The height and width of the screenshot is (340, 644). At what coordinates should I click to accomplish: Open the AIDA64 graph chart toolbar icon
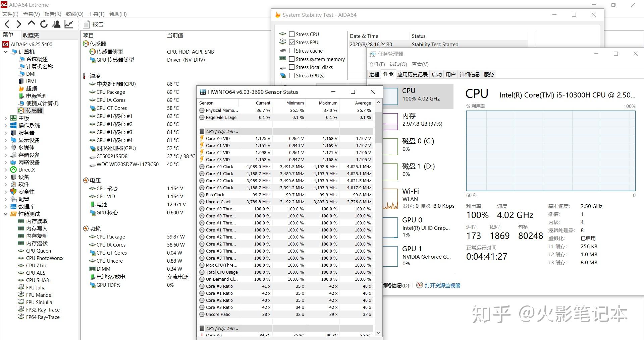(x=69, y=24)
